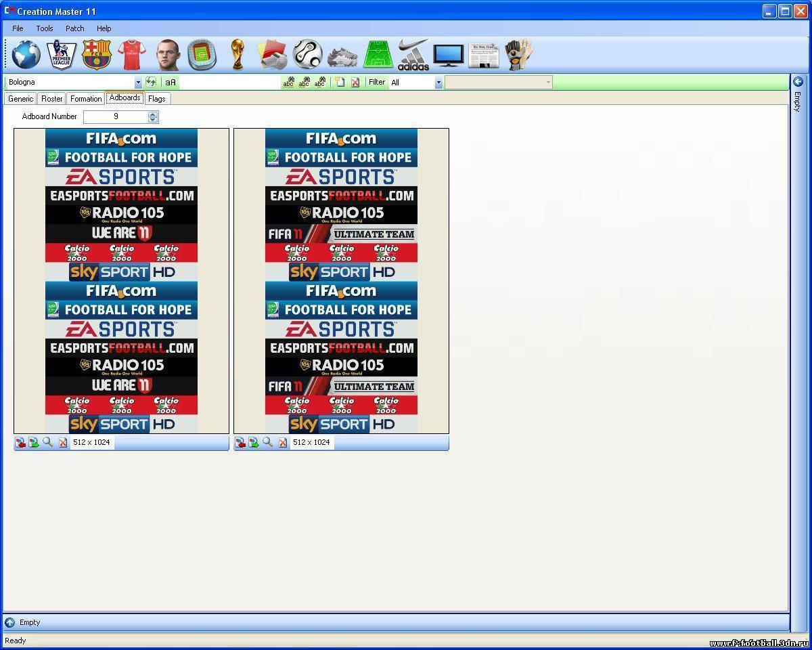
Task: Select the Adboards tab
Action: pos(125,97)
